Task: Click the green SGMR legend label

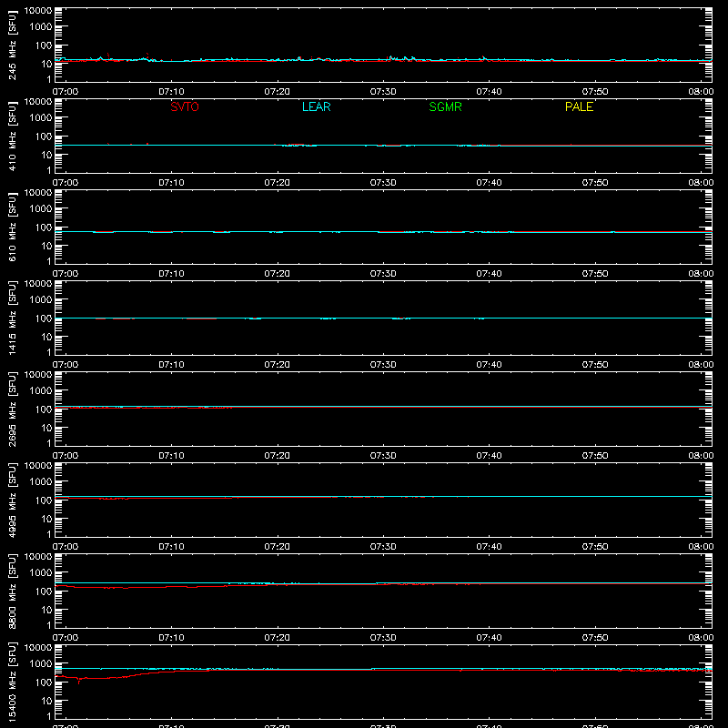Action: (445, 106)
